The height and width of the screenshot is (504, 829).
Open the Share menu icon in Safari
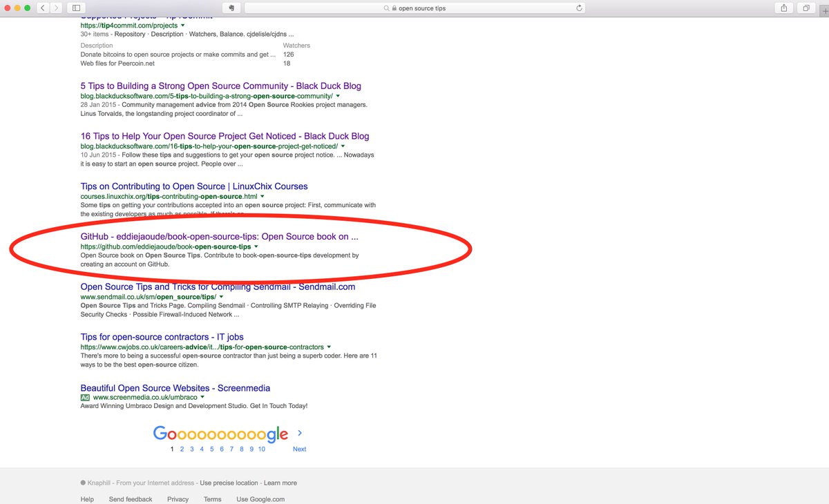(x=783, y=8)
